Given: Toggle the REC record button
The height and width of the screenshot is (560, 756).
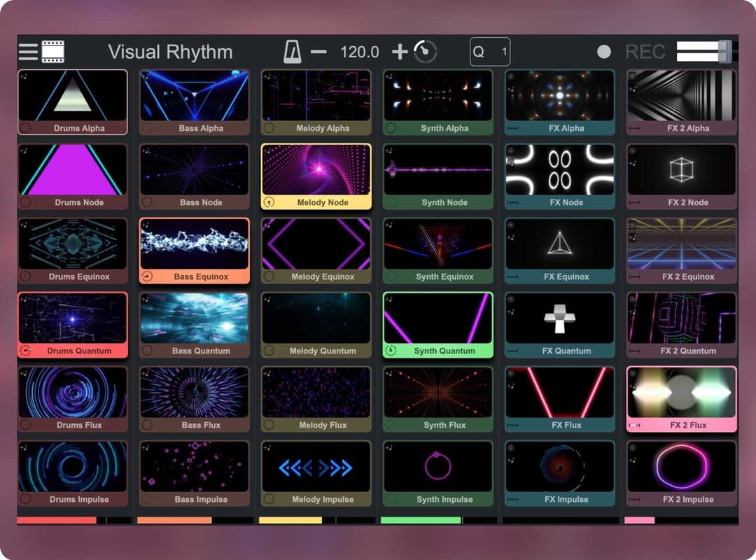Looking at the screenshot, I should pos(645,50).
